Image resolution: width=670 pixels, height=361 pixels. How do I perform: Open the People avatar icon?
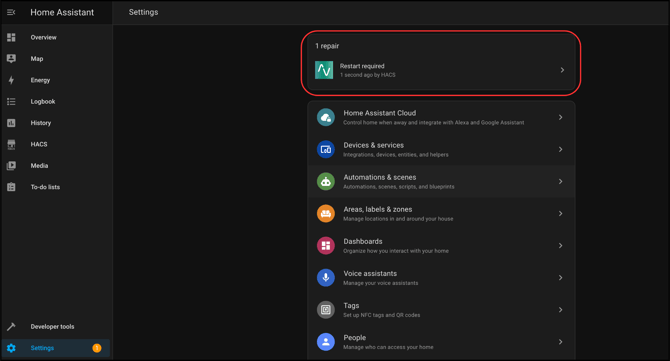(x=326, y=342)
